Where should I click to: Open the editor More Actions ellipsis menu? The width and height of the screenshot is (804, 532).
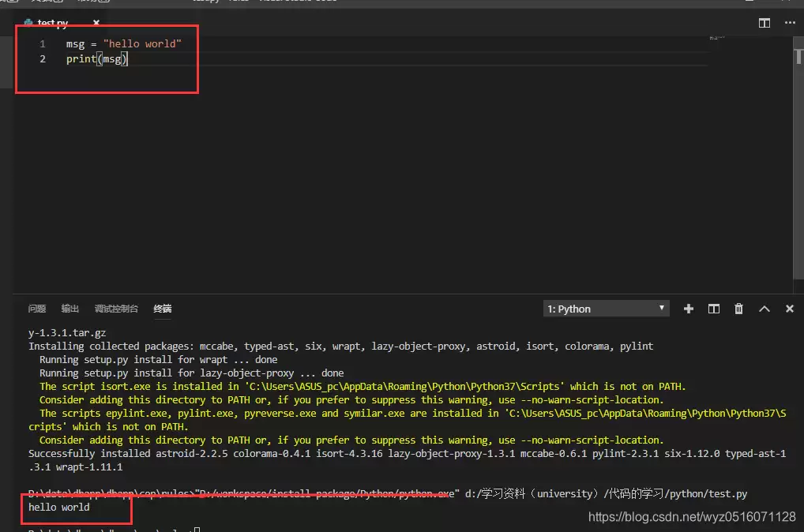pos(789,24)
